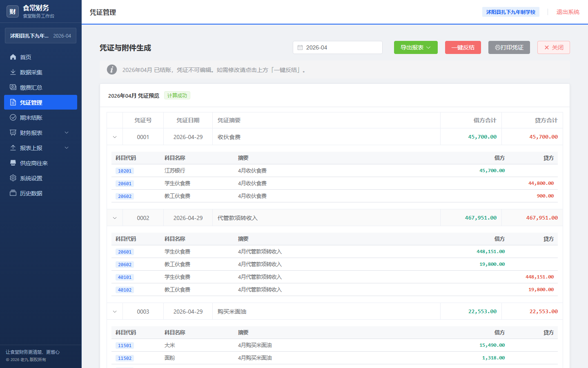Click the 大米 account name
Viewport: 588px width, 368px height.
170,345
